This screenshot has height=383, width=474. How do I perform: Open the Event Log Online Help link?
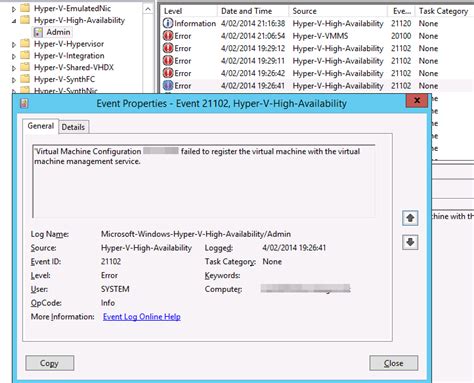click(142, 317)
